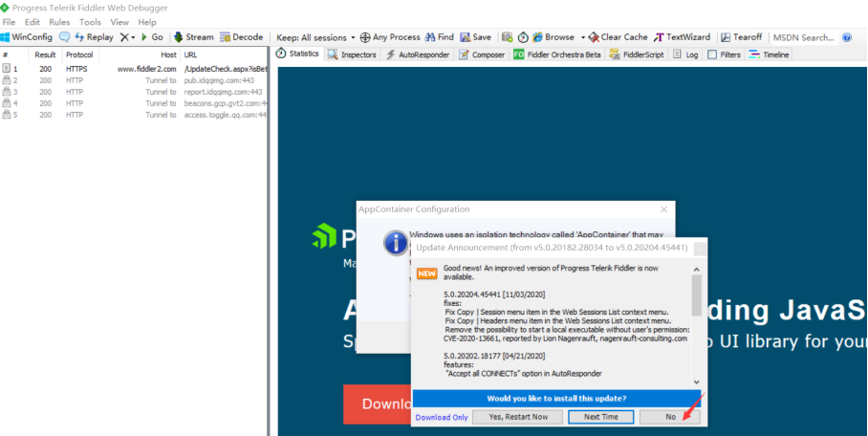
Task: Toggle Decode option
Action: [241, 37]
